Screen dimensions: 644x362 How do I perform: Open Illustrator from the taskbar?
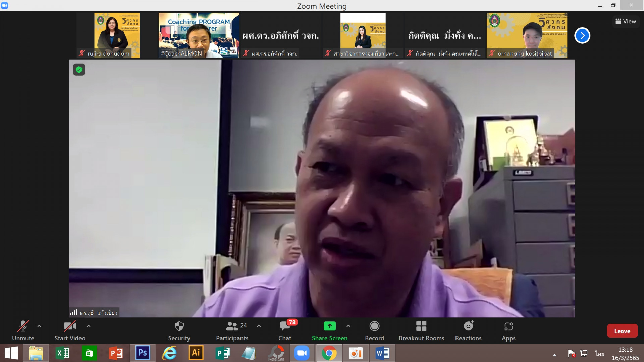[196, 353]
